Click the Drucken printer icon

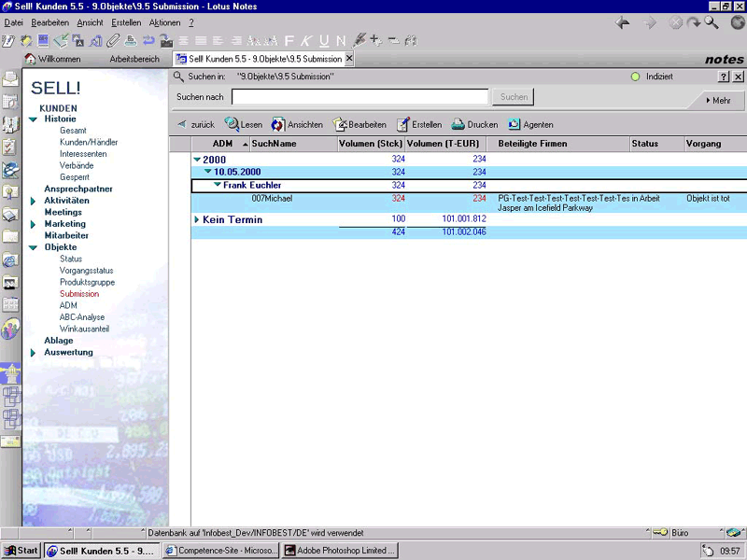458,124
